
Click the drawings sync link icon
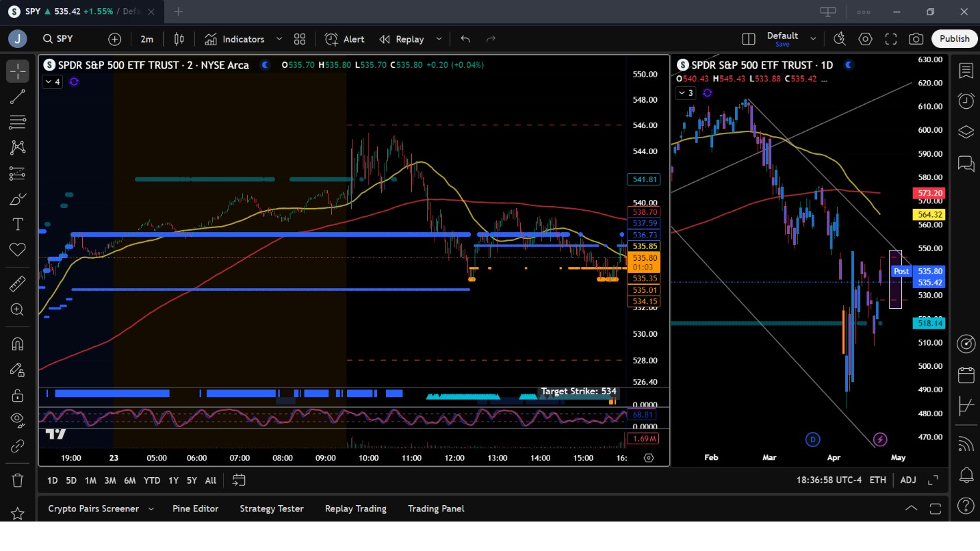[18, 446]
